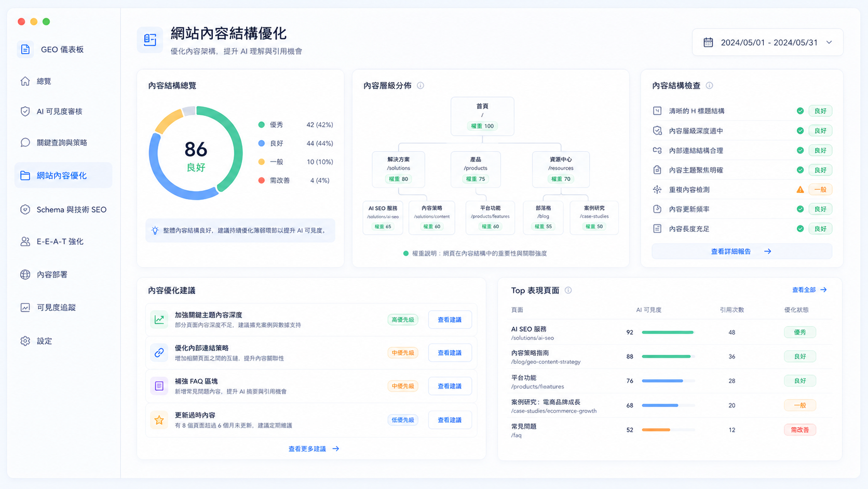868x489 pixels.
Task: Click the red 需改善 legend dot
Action: click(x=262, y=180)
